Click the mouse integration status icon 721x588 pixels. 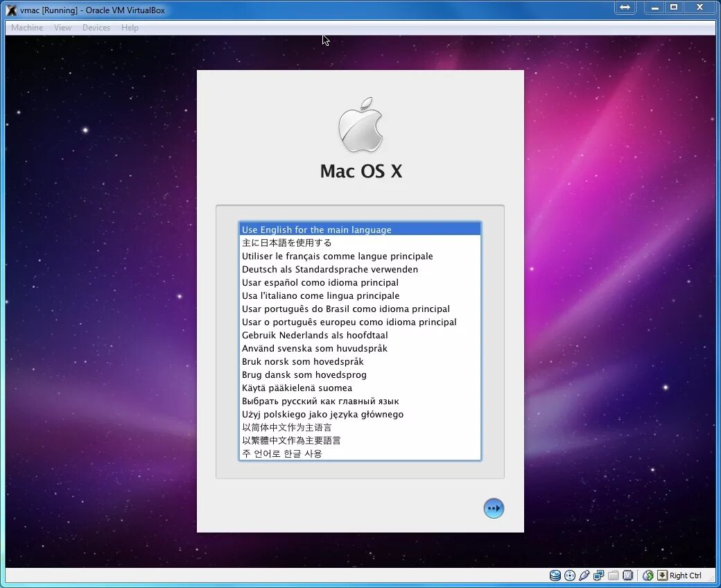[x=648, y=575]
